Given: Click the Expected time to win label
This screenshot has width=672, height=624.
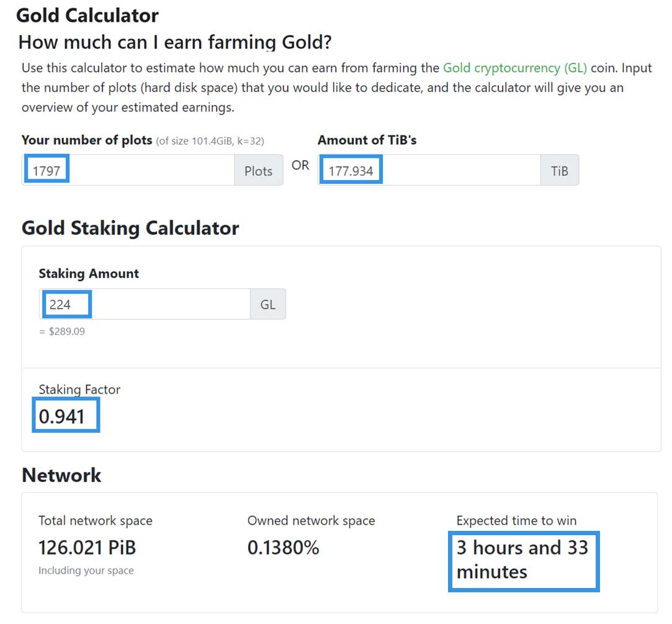Looking at the screenshot, I should pyautogui.click(x=516, y=520).
